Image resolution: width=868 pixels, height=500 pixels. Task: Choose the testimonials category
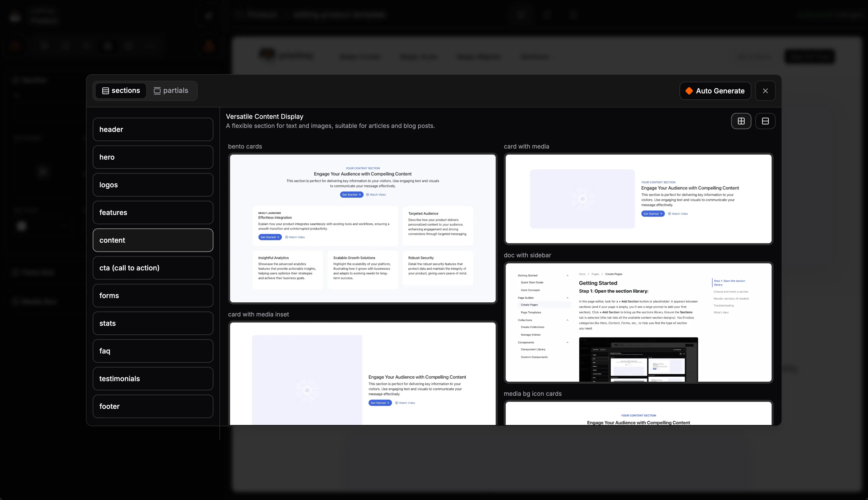click(x=153, y=379)
